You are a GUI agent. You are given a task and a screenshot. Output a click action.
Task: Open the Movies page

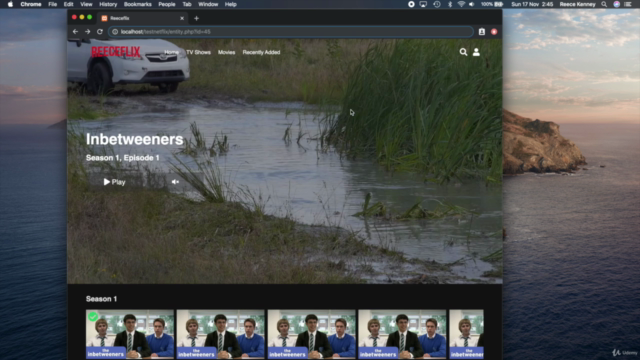[x=227, y=52]
